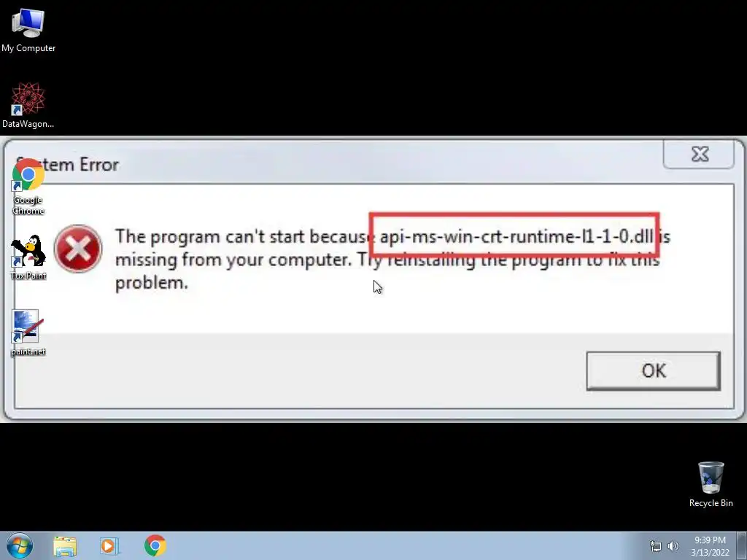The image size is (747, 560).
Task: Open the My Computer desktop icon
Action: tap(28, 29)
